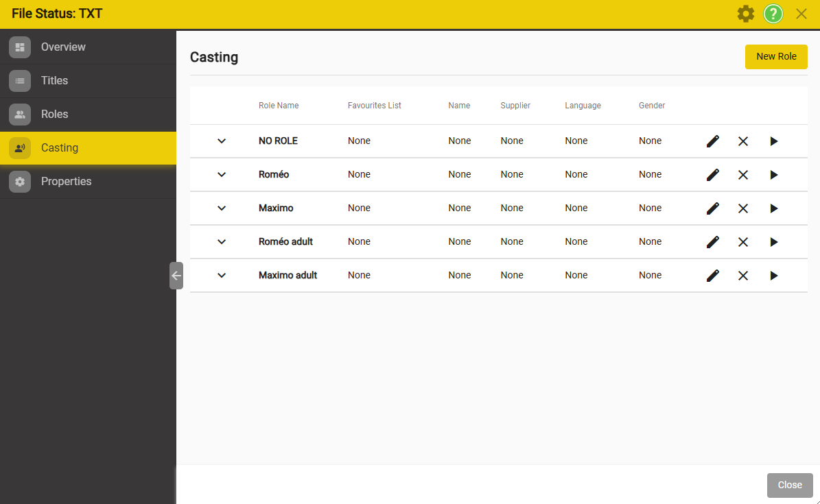Open help with the green question mark
Viewport: 820px width, 504px height.
[x=773, y=14]
